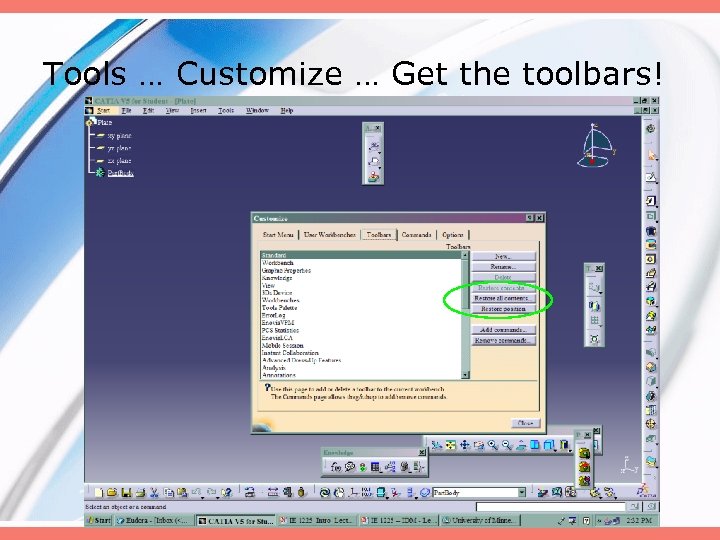This screenshot has height=540, width=720.
Task: Open the Start menu in CATIA menu bar
Action: point(104,111)
